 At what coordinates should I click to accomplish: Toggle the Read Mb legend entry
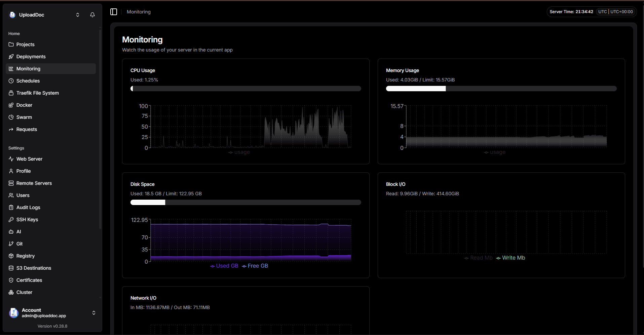pyautogui.click(x=478, y=258)
